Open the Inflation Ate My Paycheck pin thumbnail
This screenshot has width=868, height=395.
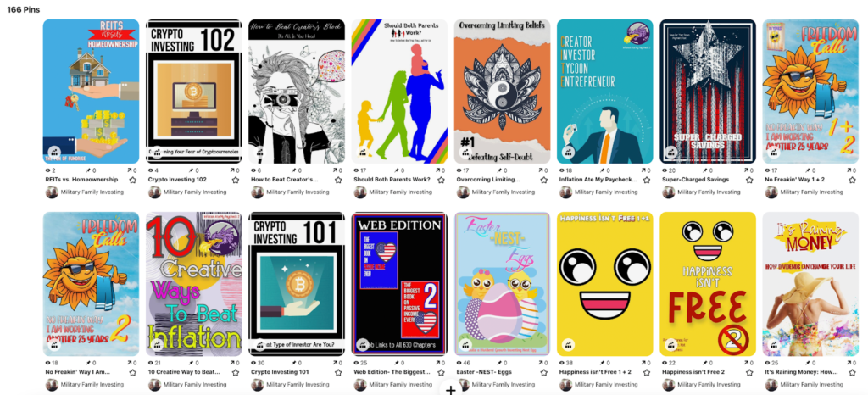pyautogui.click(x=604, y=92)
